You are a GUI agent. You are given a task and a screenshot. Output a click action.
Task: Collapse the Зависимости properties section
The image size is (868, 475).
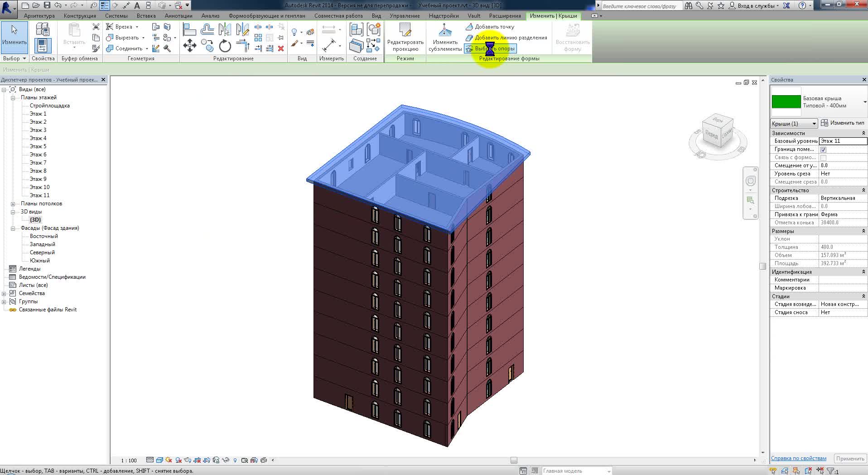click(x=863, y=133)
